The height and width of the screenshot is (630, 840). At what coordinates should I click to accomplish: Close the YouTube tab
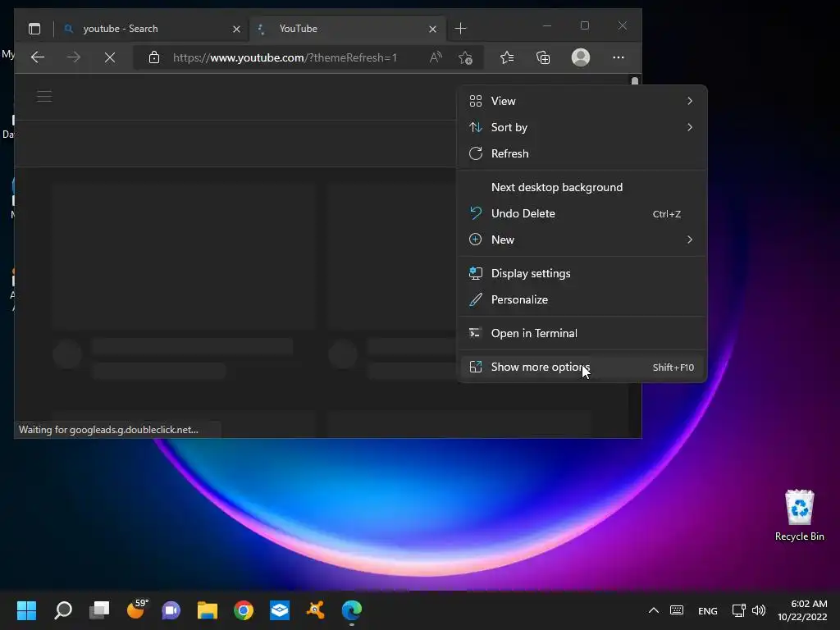tap(432, 29)
